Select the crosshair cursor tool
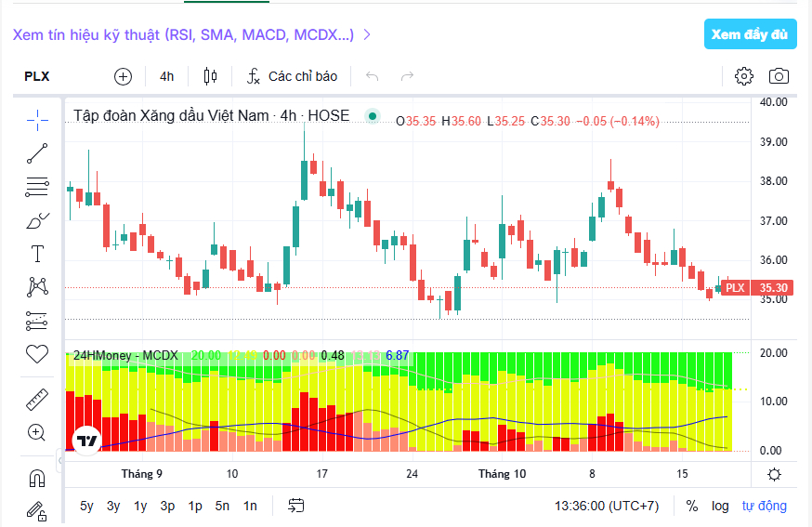812x527 pixels. [x=37, y=120]
